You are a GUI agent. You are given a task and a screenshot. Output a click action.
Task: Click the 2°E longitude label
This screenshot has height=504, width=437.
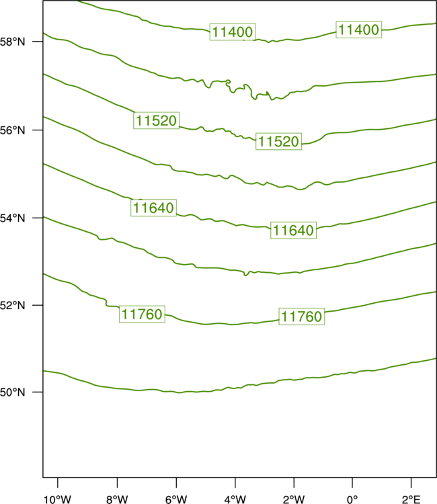(x=411, y=499)
